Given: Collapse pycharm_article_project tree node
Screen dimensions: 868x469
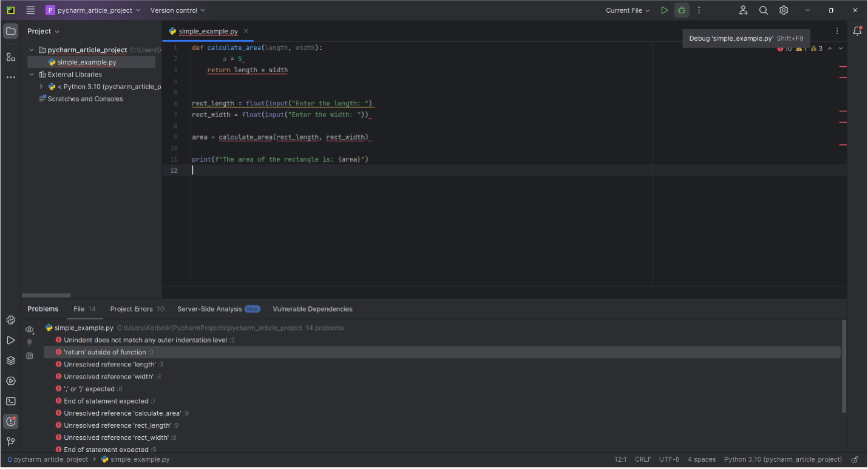Looking at the screenshot, I should point(32,50).
